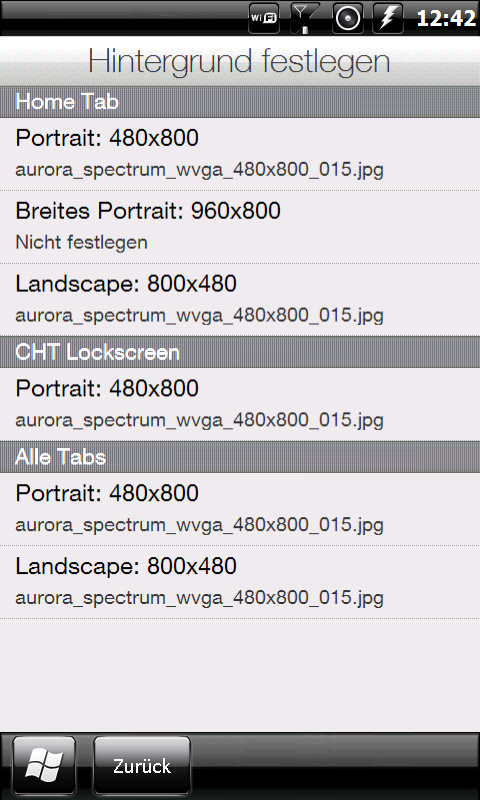Select Breites Portrait: 960x800 entry
This screenshot has height=800, width=480.
(x=240, y=227)
